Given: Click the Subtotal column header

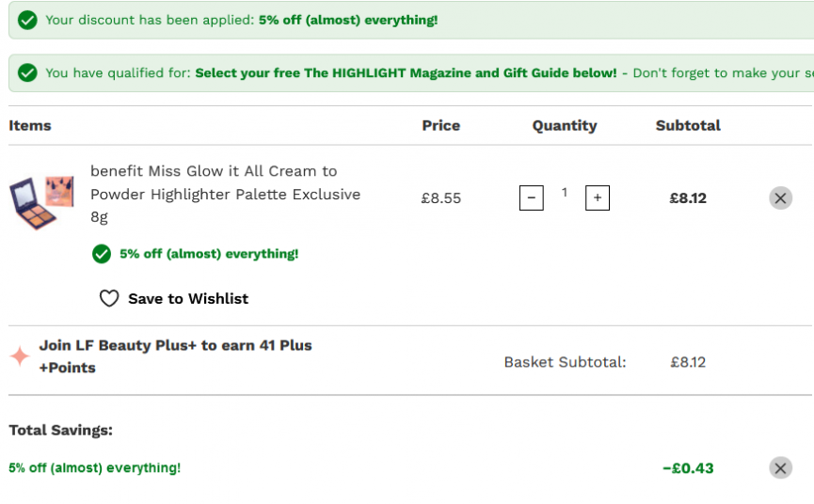Looking at the screenshot, I should [x=688, y=125].
